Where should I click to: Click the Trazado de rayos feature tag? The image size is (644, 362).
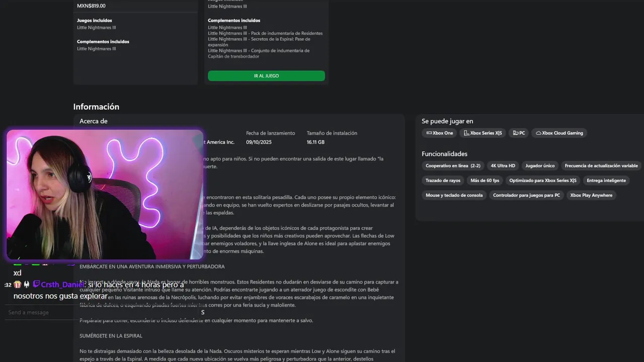click(x=443, y=180)
